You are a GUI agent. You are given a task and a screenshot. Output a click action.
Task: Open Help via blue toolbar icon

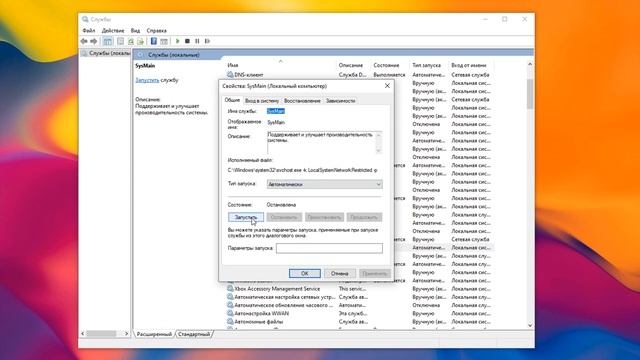pyautogui.click(x=153, y=41)
